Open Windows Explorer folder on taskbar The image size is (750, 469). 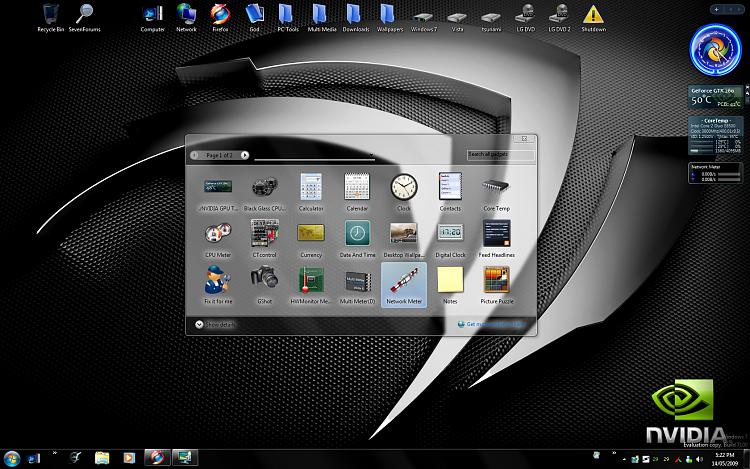point(102,458)
